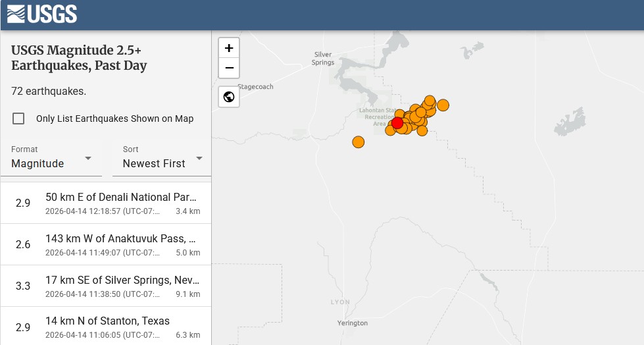Enable Only List Earthquakes Shown on Map checkbox
Image resolution: width=644 pixels, height=345 pixels.
pyautogui.click(x=19, y=119)
